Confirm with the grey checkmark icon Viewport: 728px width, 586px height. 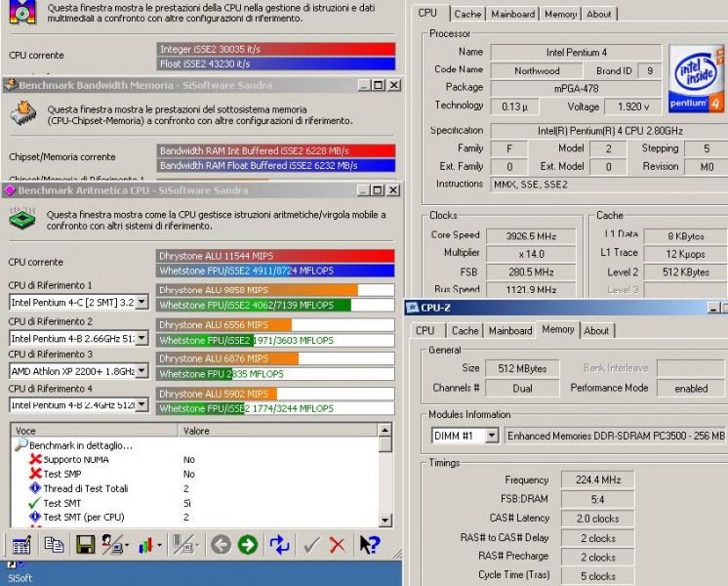click(x=311, y=545)
